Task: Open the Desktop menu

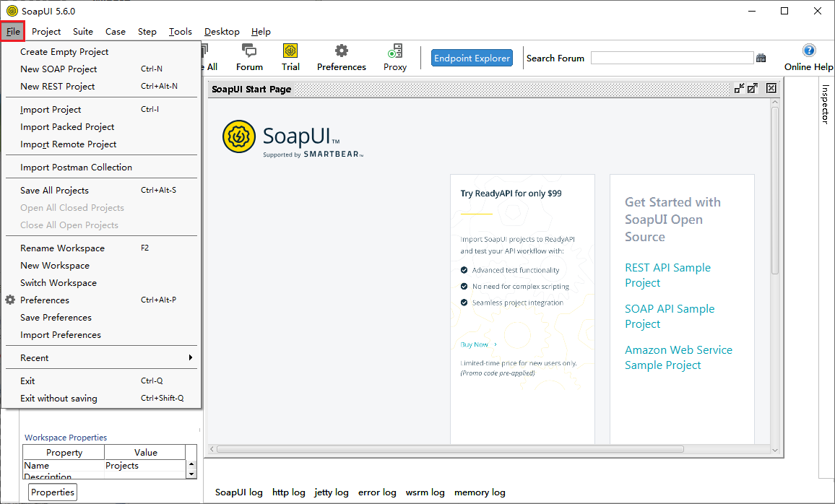Action: pyautogui.click(x=222, y=31)
